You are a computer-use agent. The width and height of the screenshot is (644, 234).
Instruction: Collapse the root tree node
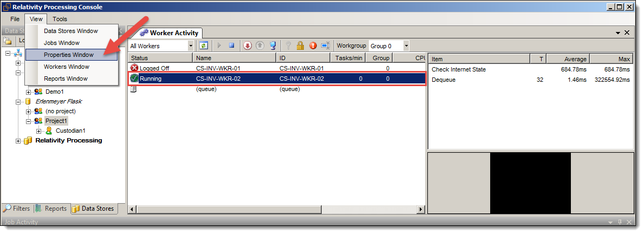8,54
